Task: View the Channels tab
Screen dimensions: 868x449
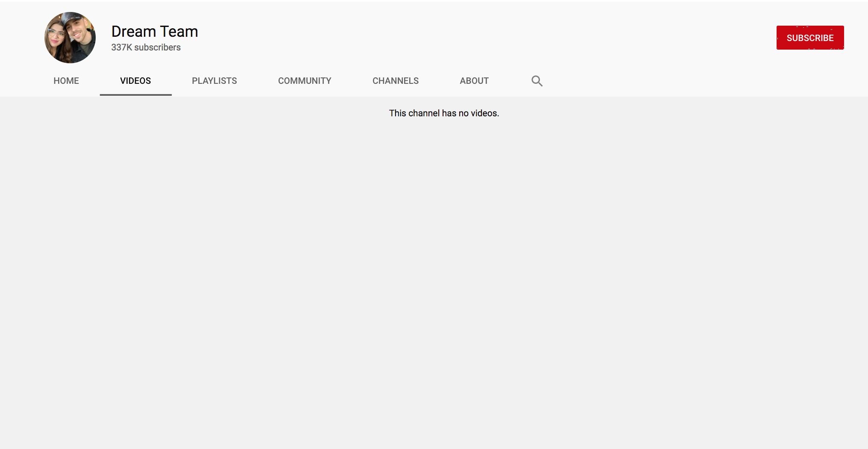Action: pyautogui.click(x=396, y=81)
